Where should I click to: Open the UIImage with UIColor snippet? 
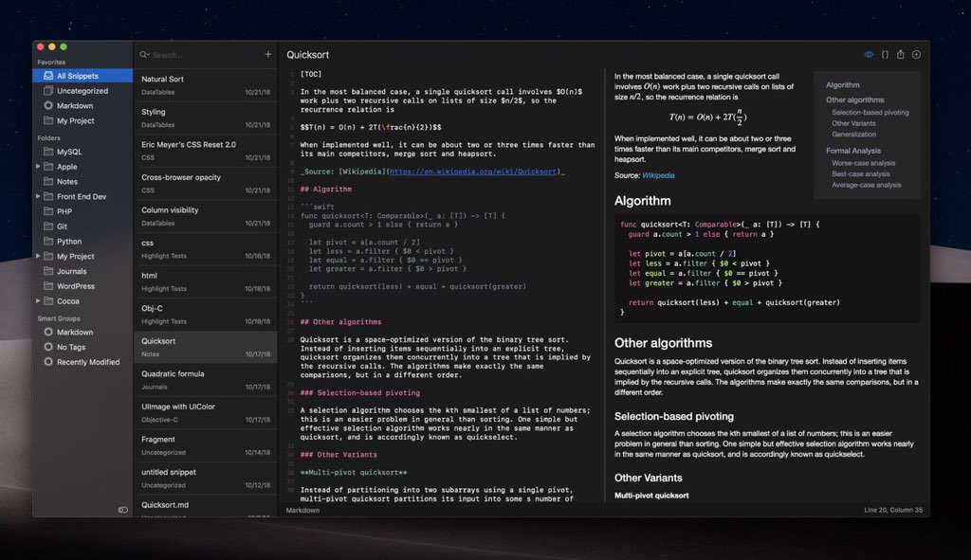pyautogui.click(x=206, y=413)
